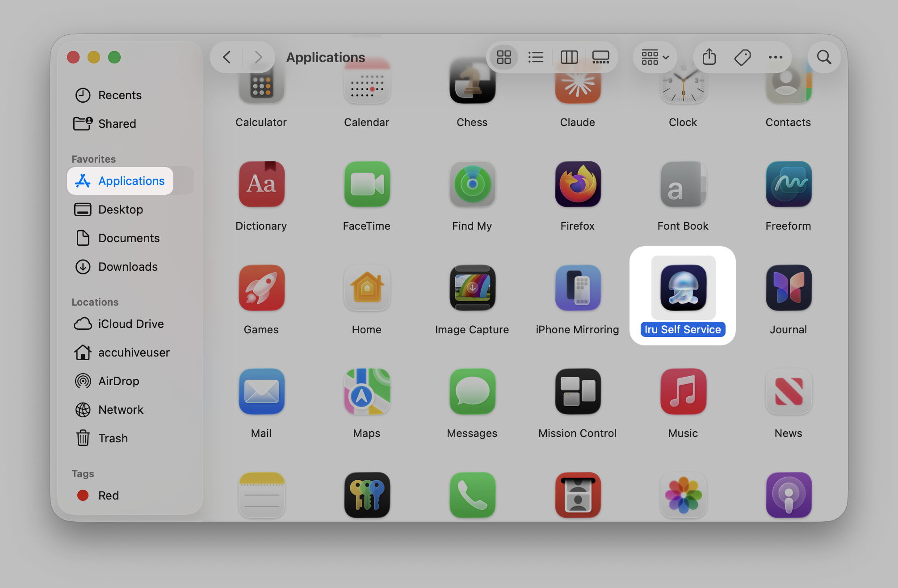Go back in Finder history

[227, 57]
